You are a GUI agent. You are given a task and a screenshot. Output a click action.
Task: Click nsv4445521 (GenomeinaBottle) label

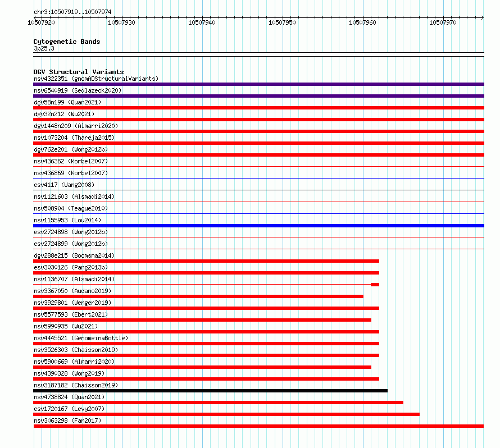(81, 338)
